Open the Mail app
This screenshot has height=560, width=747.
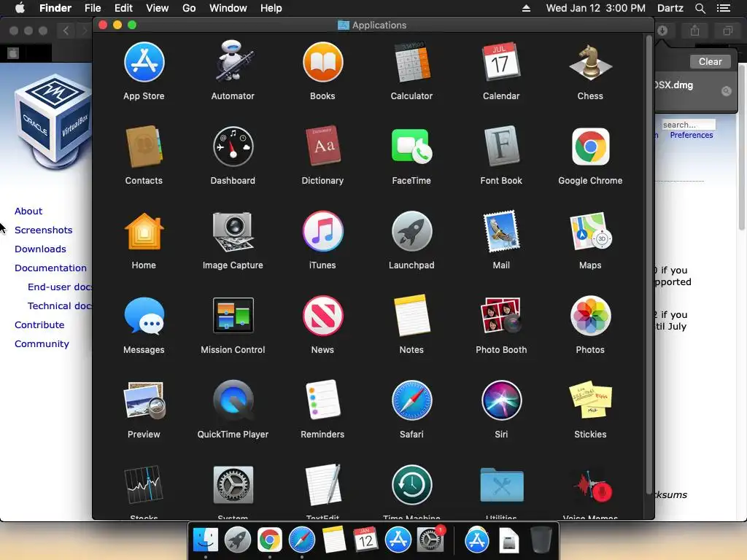pyautogui.click(x=501, y=231)
